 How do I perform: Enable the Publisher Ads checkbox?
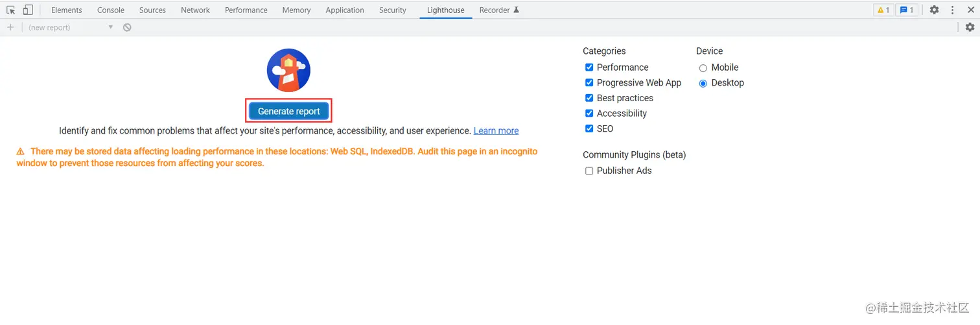point(589,171)
